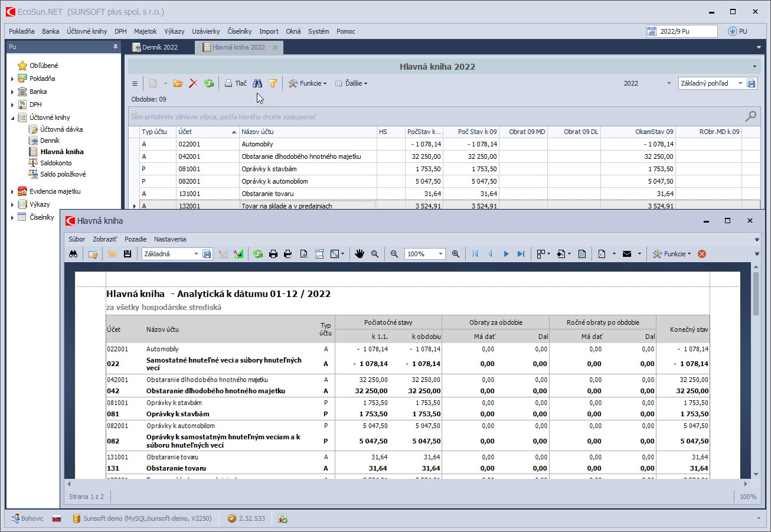The width and height of the screenshot is (771, 532).
Task: Click the red X delete icon in the main toolbar
Action: tap(193, 84)
